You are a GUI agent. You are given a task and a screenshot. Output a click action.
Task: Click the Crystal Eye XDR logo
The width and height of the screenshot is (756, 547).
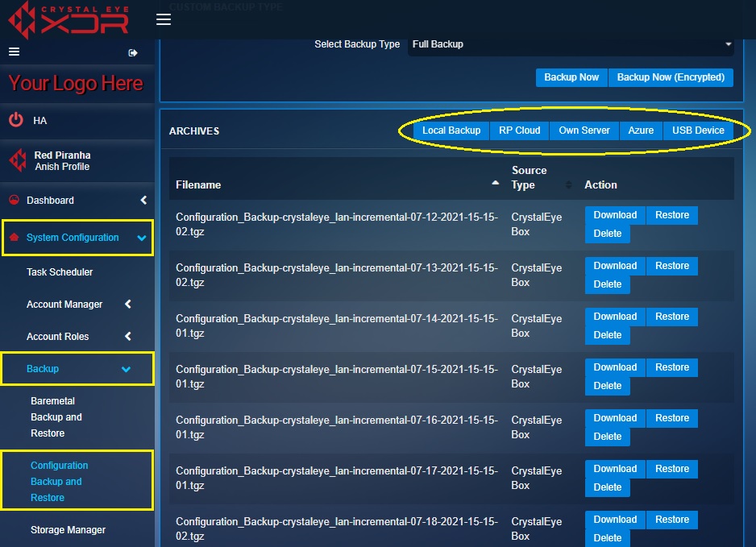click(x=69, y=19)
